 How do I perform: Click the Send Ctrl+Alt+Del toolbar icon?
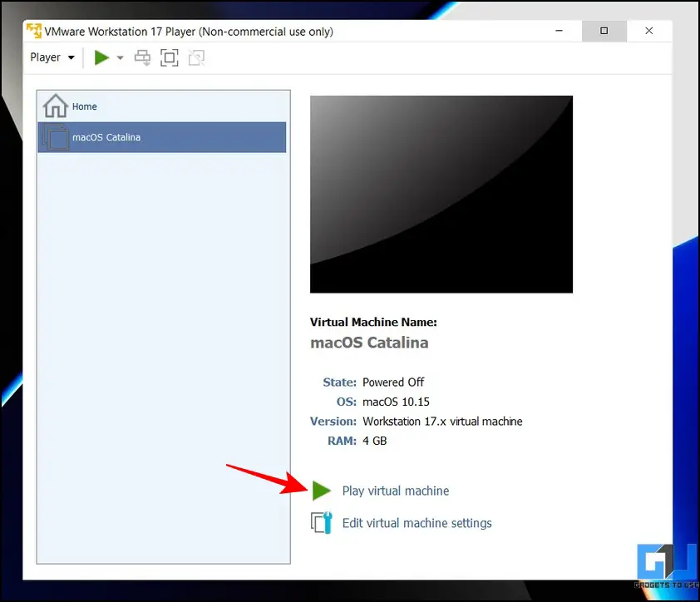(142, 57)
